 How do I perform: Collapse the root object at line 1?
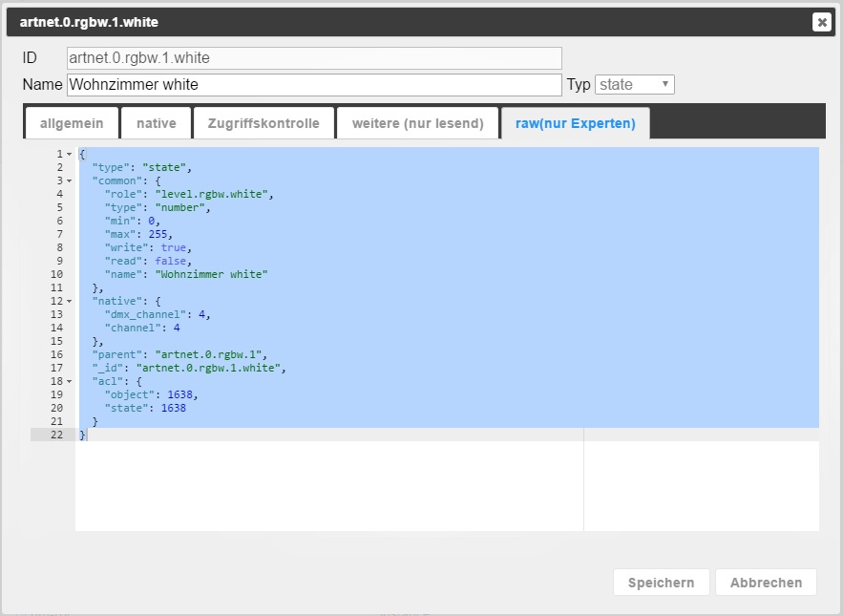coord(70,155)
